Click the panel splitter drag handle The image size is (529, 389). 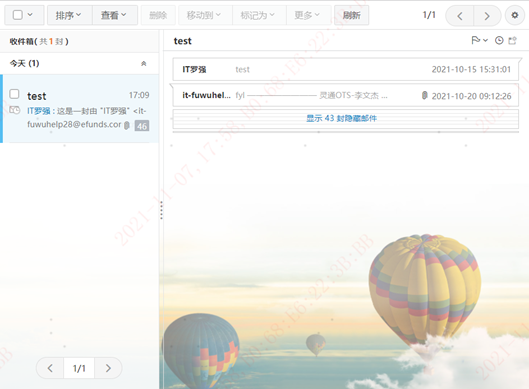[162, 210]
